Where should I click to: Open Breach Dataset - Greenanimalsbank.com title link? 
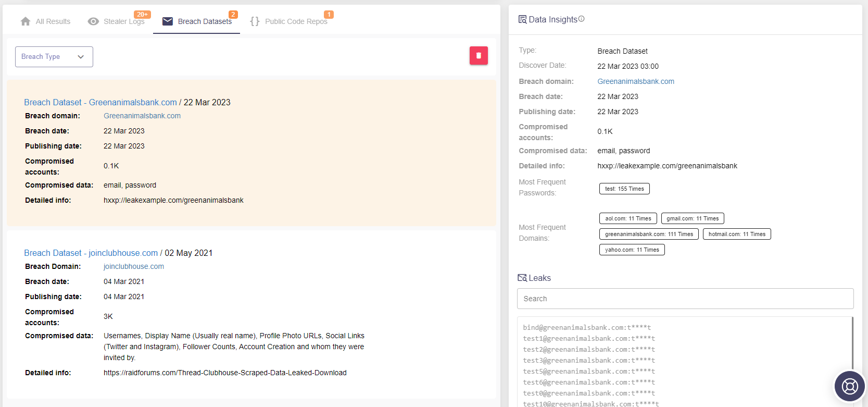(x=100, y=102)
